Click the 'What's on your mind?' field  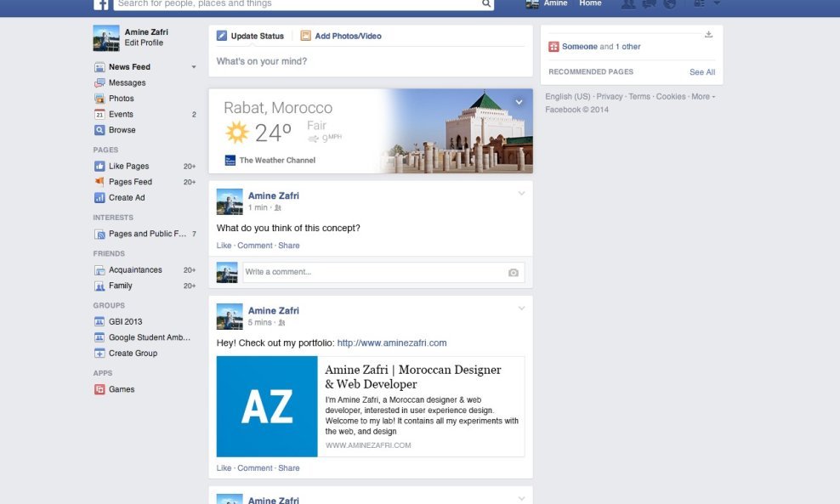point(370,61)
